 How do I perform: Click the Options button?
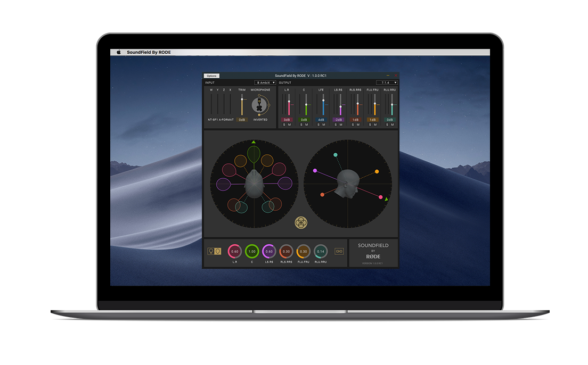coord(211,76)
